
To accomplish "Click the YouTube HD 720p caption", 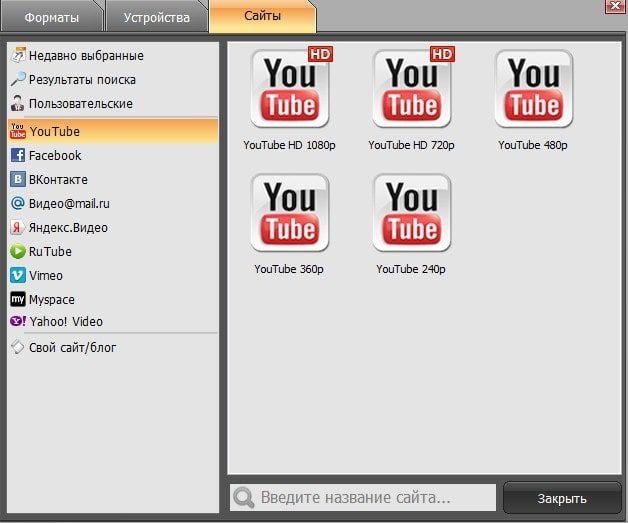I will [411, 145].
